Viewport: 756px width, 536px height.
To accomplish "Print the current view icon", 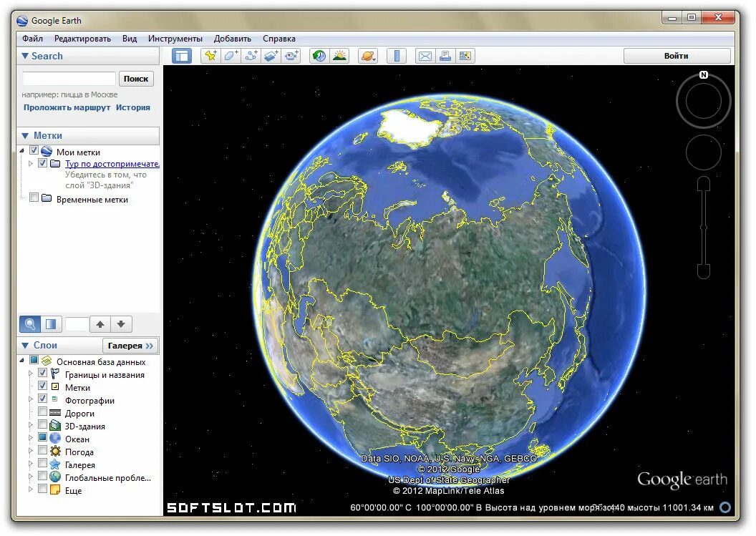I will [x=445, y=56].
